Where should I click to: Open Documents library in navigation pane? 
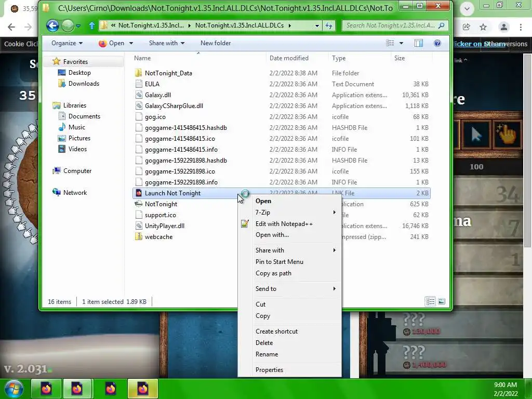pos(84,116)
